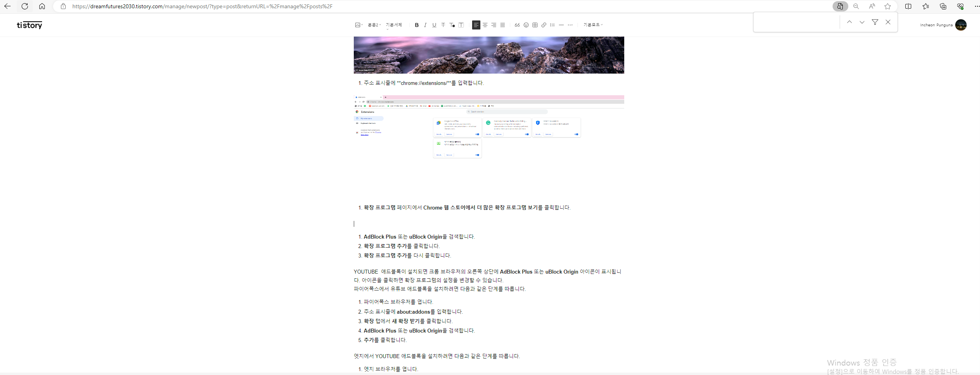Open find search filter options
The width and height of the screenshot is (980, 375).
(875, 22)
